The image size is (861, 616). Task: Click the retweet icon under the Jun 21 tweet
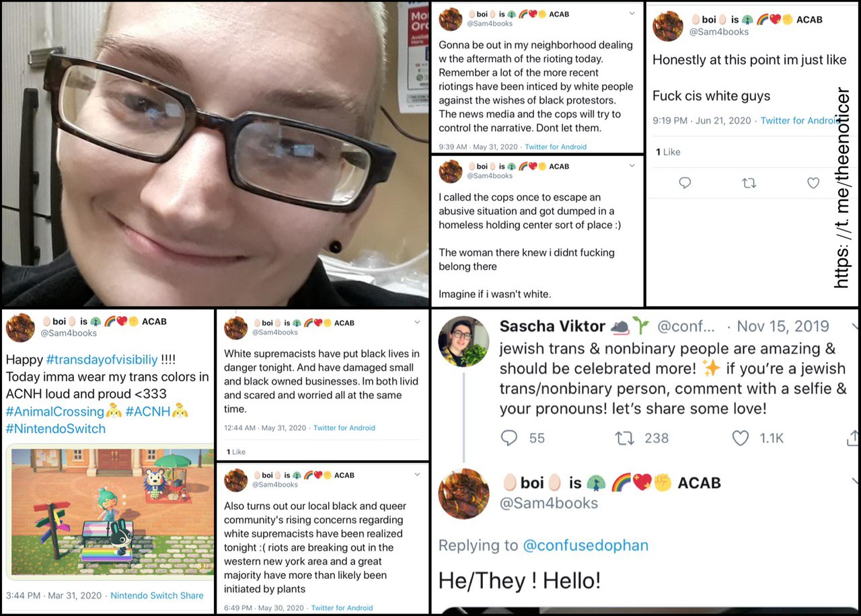click(x=749, y=183)
